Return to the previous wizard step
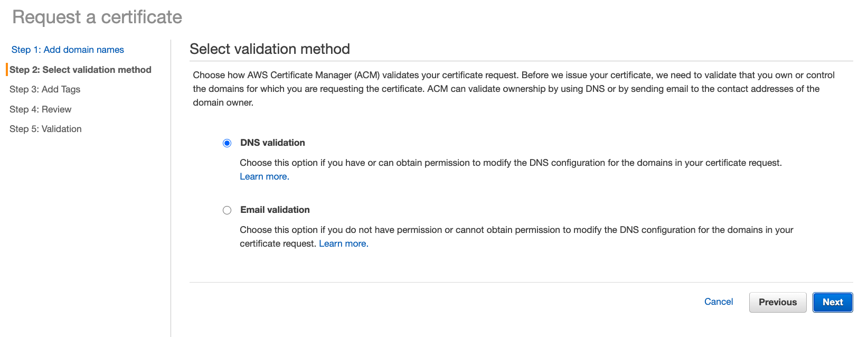 point(777,302)
